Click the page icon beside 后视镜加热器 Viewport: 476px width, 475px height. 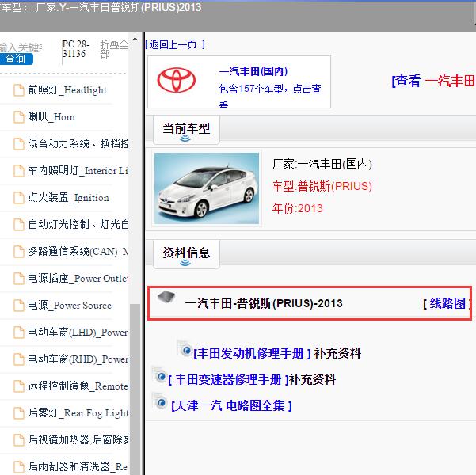19,440
